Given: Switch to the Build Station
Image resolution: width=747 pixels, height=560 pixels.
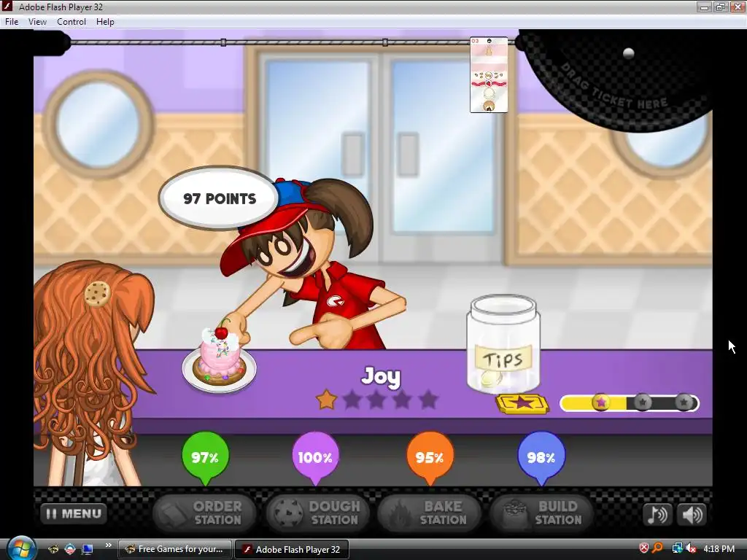Looking at the screenshot, I should click(x=542, y=513).
